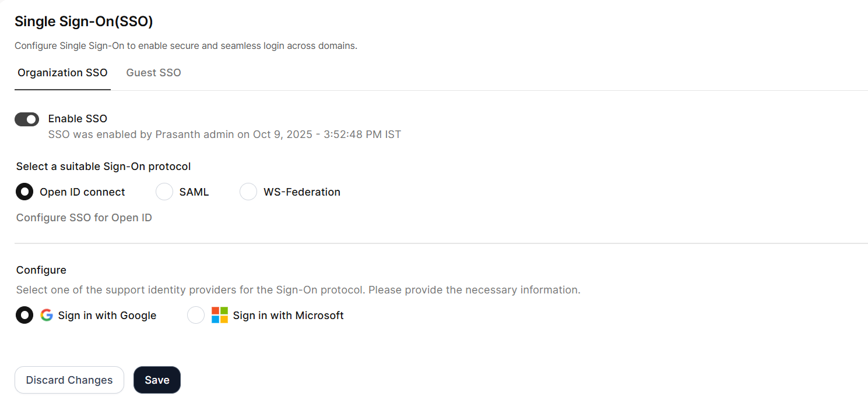Choose the SAML protocol radio button

point(164,192)
